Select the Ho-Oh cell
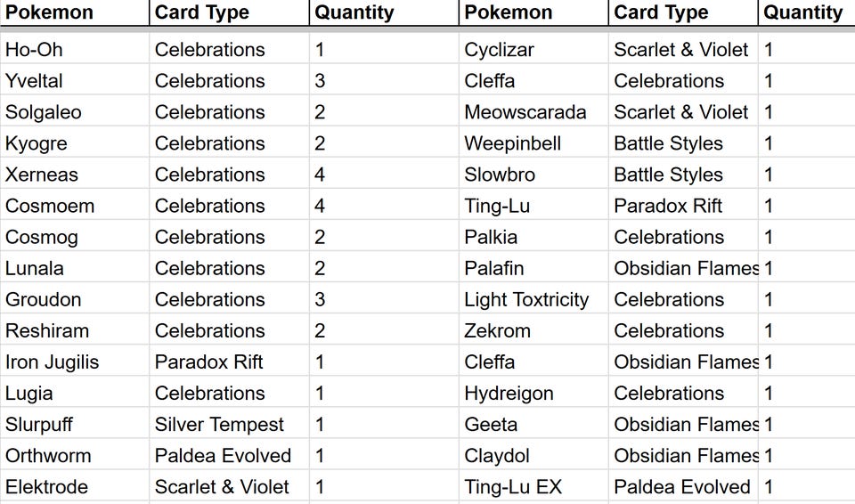Screen dimensions: 855x504 click(35, 50)
